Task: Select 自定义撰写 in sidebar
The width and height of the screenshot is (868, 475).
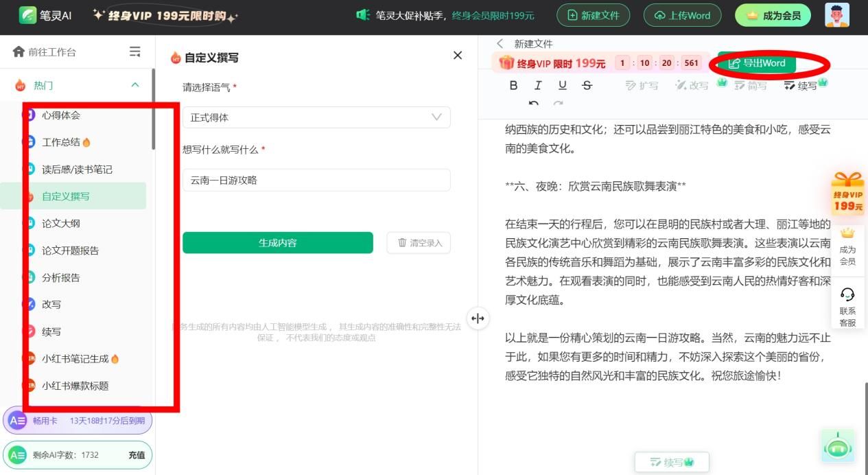Action: (x=73, y=196)
